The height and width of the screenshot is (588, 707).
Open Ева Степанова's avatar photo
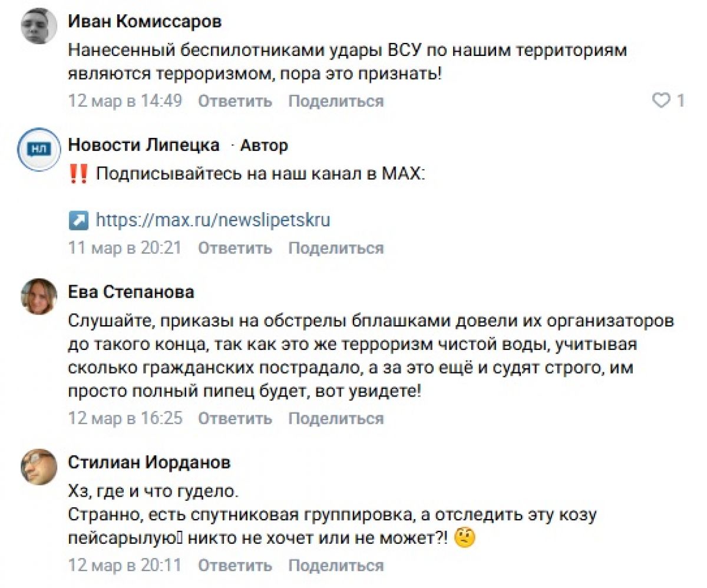pos(38,296)
